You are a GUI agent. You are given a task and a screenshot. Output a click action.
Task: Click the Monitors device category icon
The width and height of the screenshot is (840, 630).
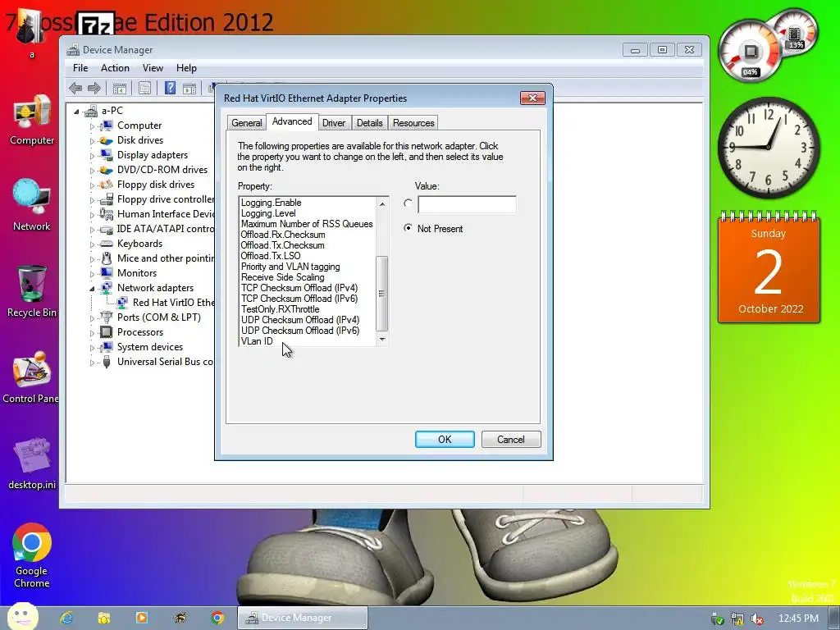tap(107, 273)
